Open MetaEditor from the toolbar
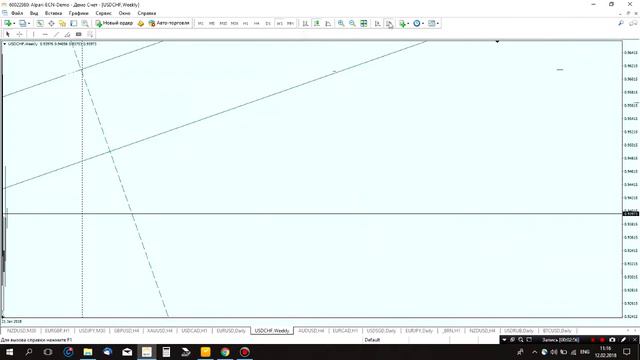The image size is (640, 360). pyautogui.click(x=141, y=24)
